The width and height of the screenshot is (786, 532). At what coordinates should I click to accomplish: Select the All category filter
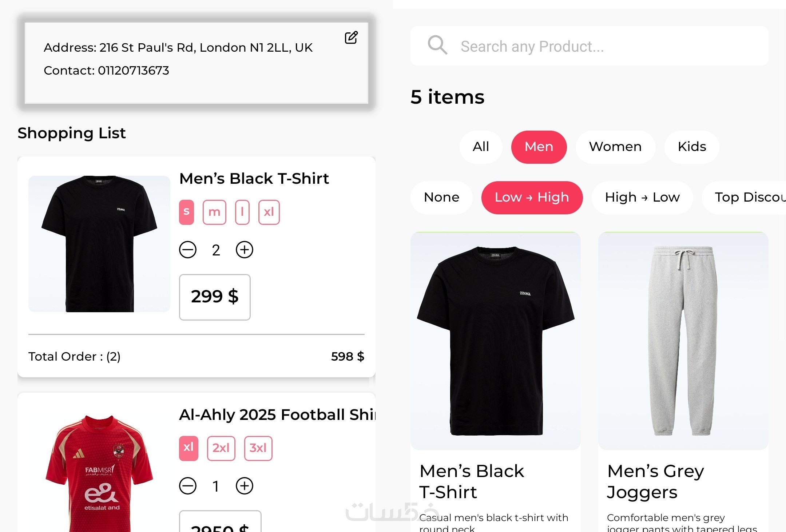(481, 147)
